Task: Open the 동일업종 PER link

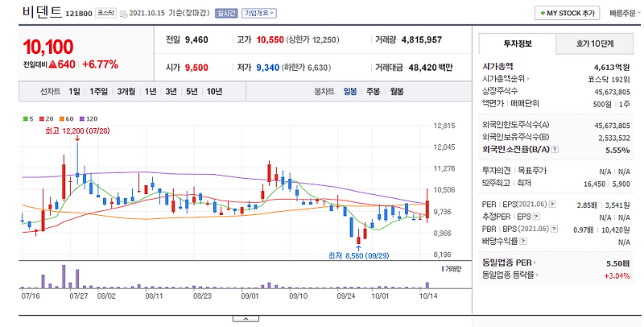Action: click(510, 263)
